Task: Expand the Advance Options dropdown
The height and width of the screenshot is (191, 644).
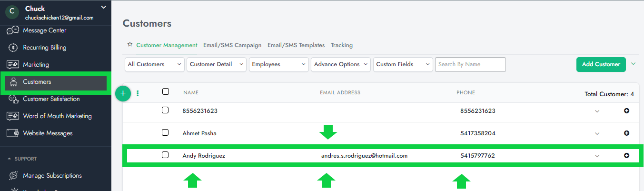Action: pyautogui.click(x=341, y=64)
